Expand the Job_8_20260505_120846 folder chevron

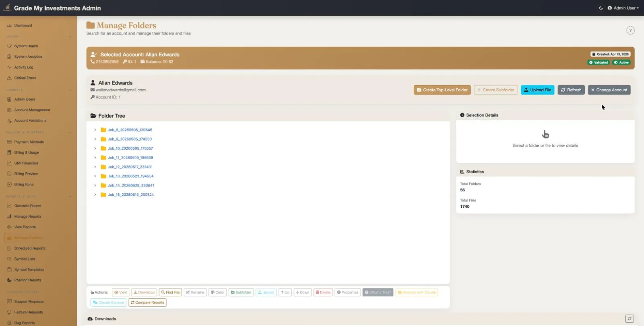95,130
